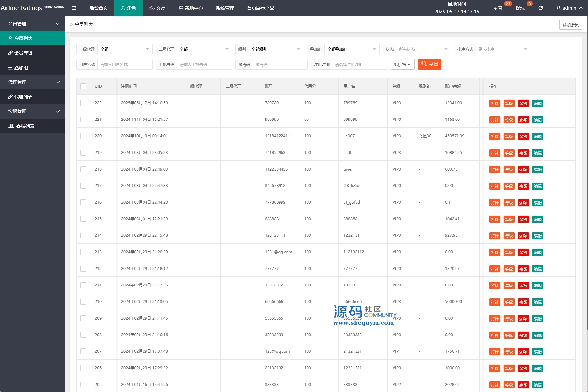Click the 用户名称 input field

pyautogui.click(x=125, y=65)
